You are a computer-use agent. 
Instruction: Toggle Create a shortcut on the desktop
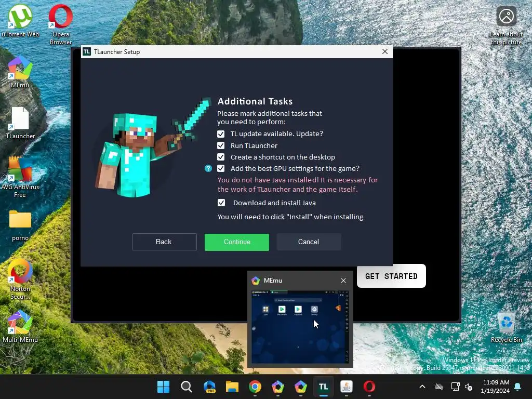221,157
